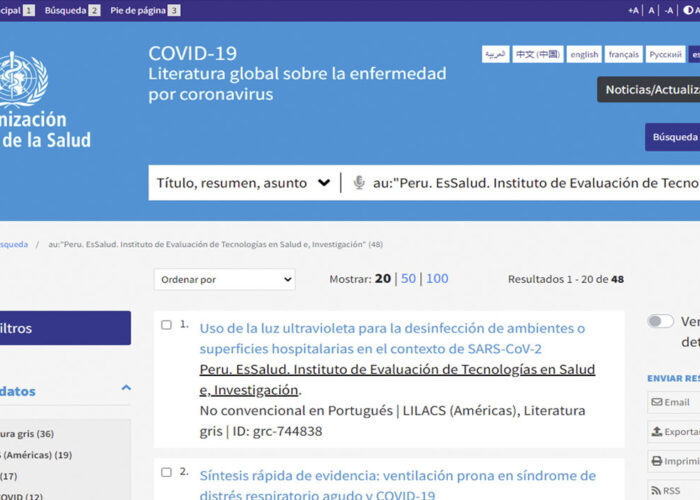Click the Email envelope icon

pyautogui.click(x=657, y=402)
